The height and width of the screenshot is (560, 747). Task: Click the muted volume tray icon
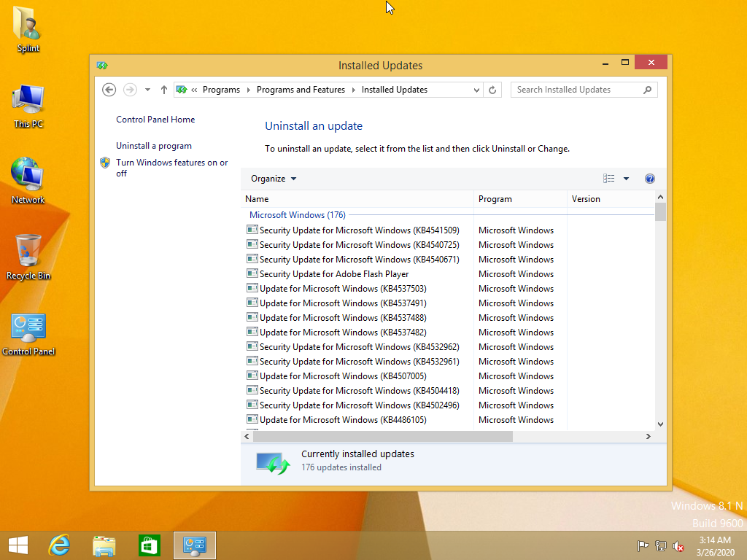pyautogui.click(x=678, y=546)
